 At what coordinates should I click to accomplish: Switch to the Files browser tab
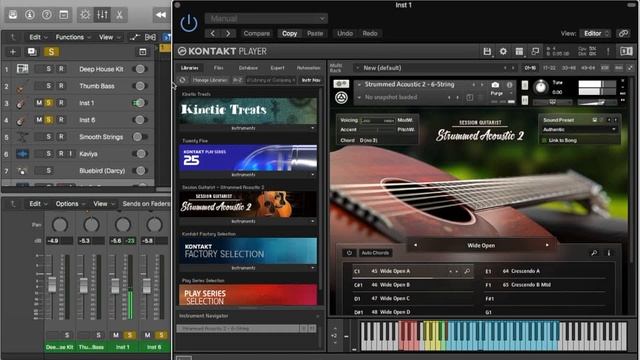click(x=218, y=68)
